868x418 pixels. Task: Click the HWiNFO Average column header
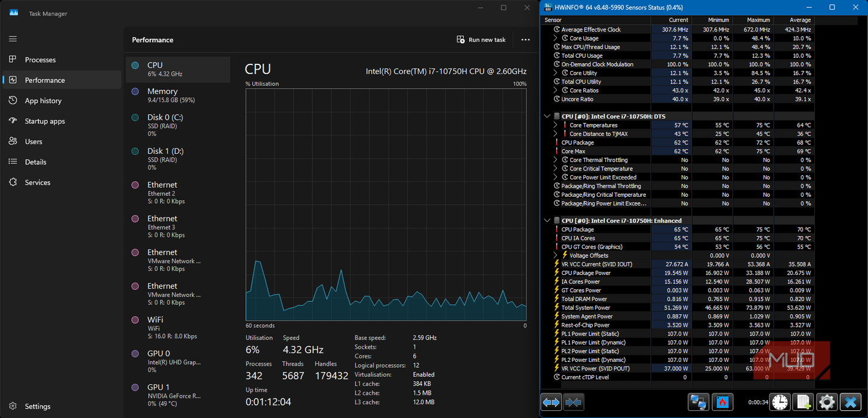tap(794, 20)
